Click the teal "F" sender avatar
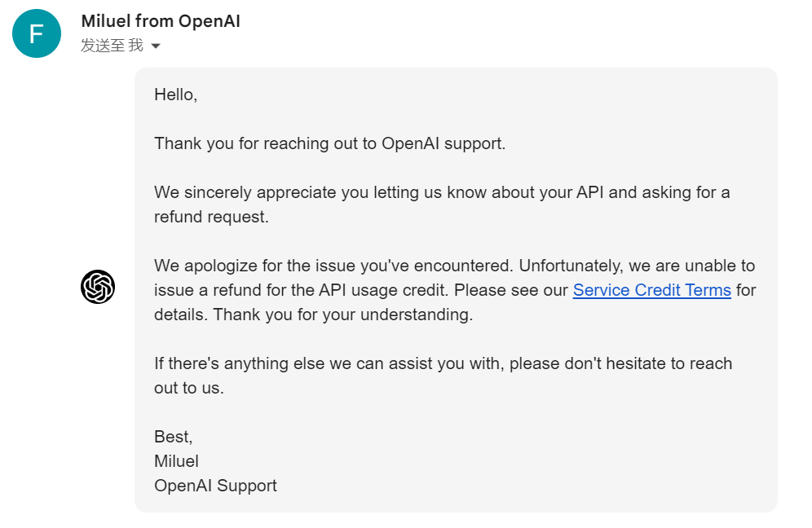 [37, 33]
